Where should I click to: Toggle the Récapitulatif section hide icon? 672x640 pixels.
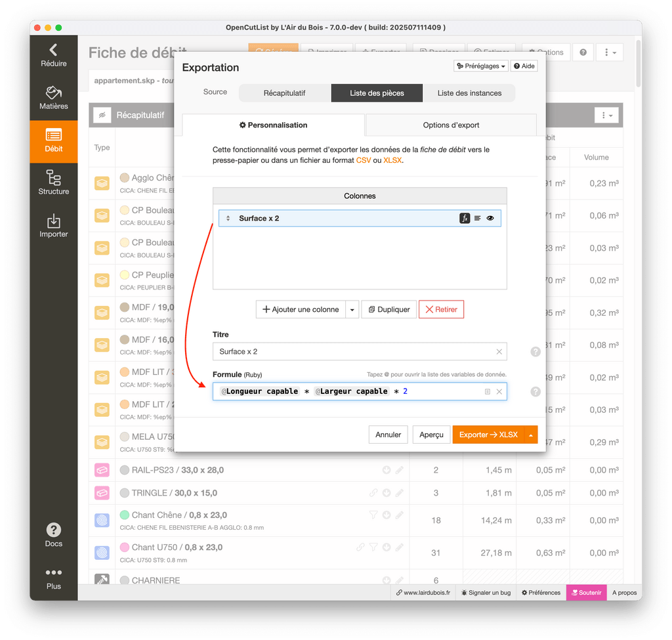[102, 115]
